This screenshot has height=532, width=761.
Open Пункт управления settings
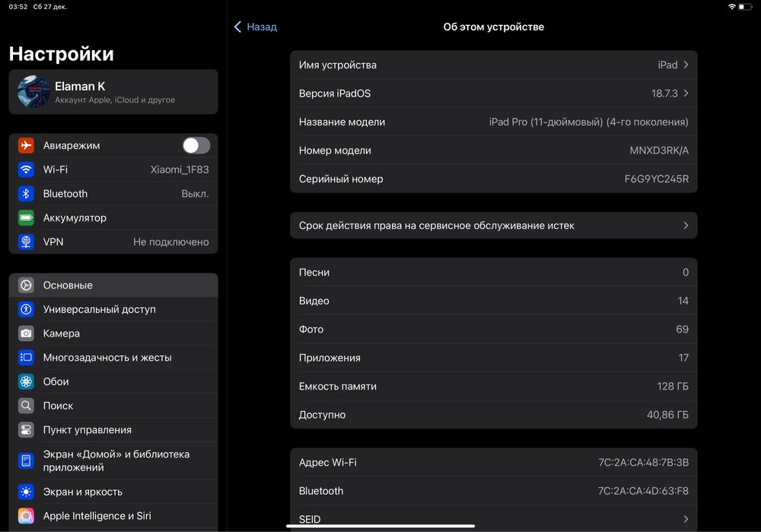(x=113, y=429)
